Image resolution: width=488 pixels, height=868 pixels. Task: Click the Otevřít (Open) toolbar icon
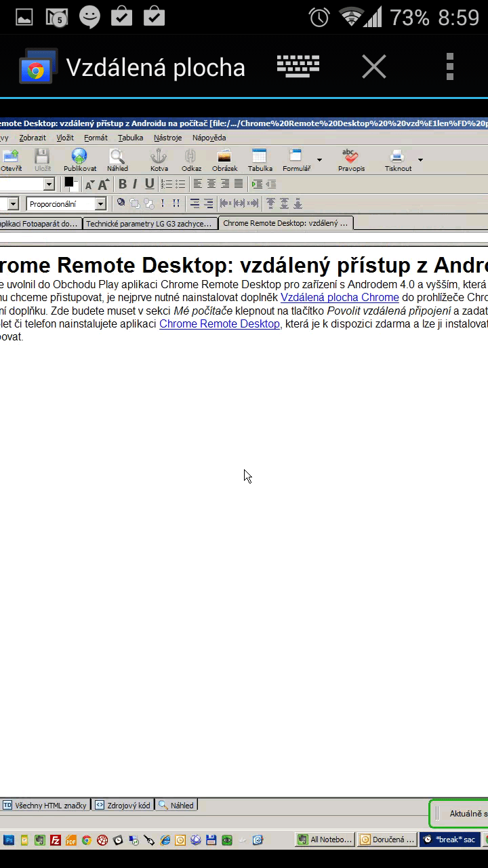tap(10, 160)
